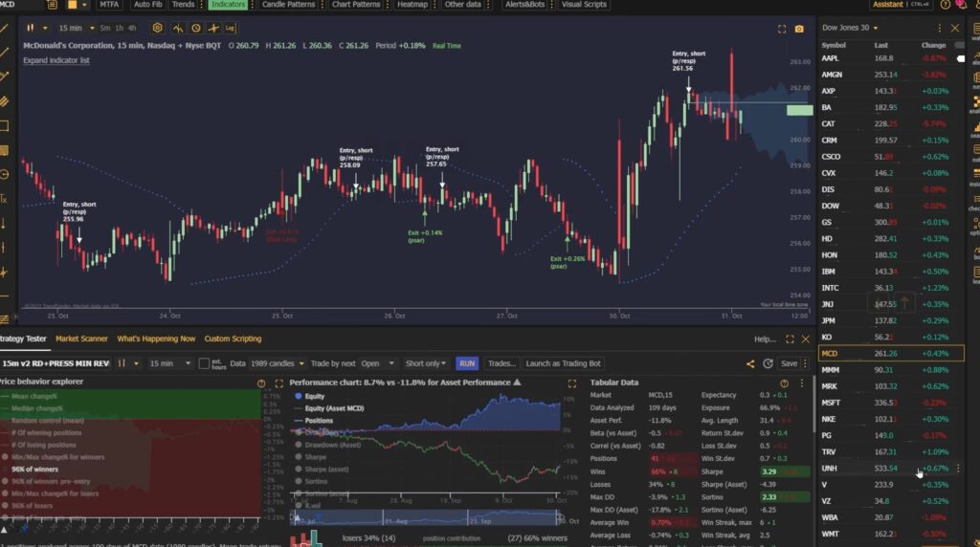Open the chart type dropdown arrow

[x=45, y=28]
